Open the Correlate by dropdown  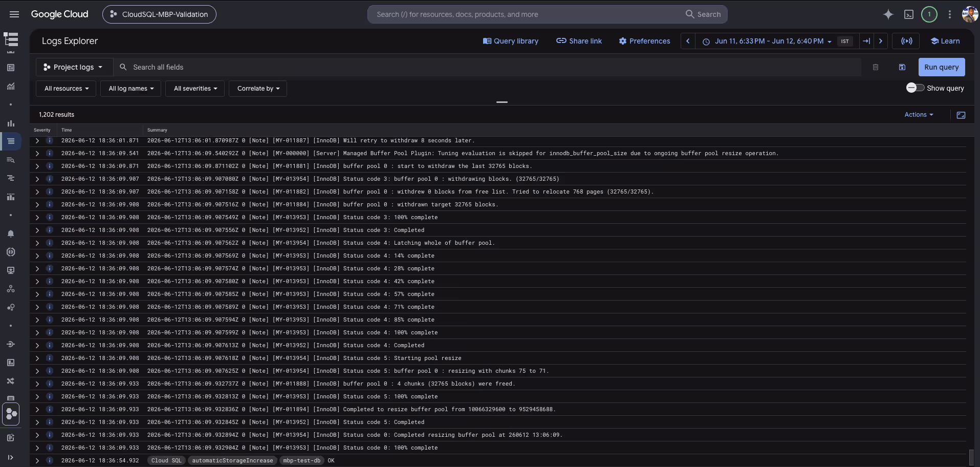click(258, 89)
